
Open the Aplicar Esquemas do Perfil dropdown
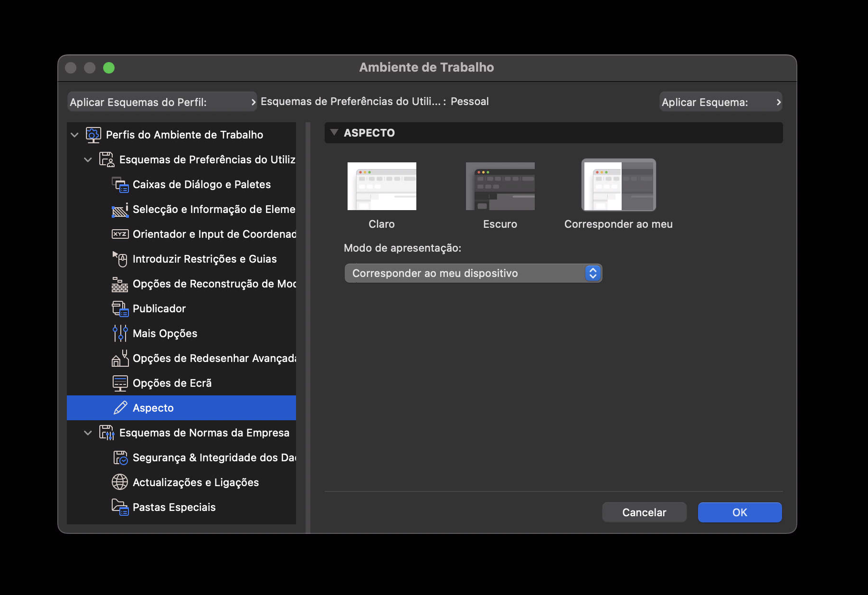pos(162,102)
